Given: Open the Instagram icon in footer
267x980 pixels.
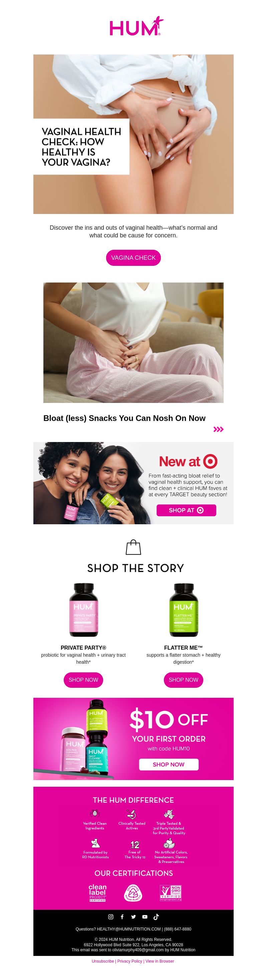Looking at the screenshot, I should (111, 917).
